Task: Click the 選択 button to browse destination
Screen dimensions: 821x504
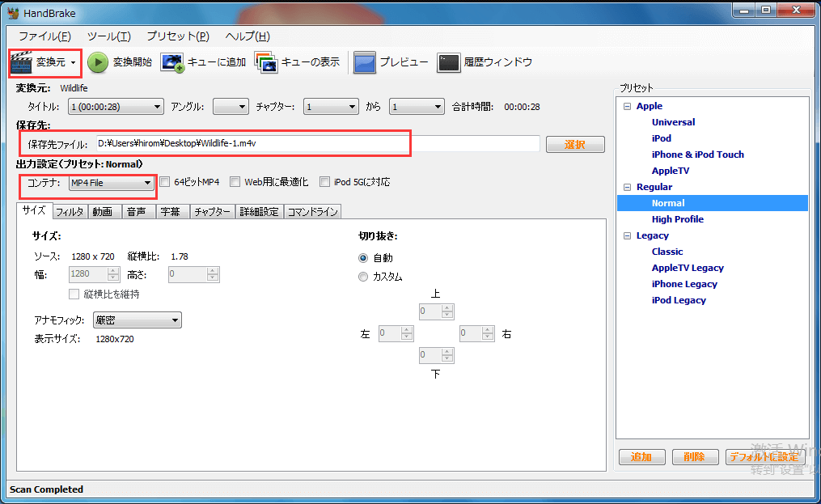Action: (575, 143)
